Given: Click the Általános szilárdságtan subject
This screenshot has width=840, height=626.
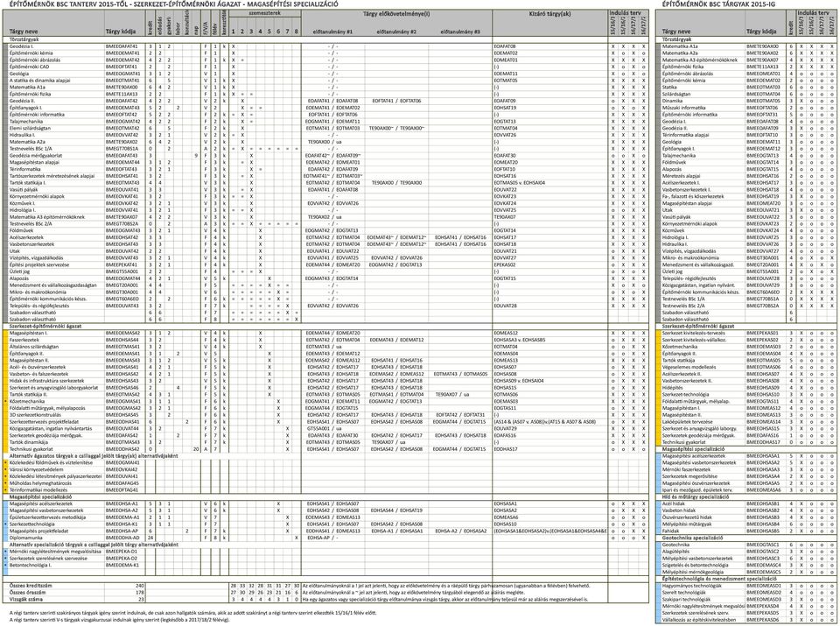Looking at the screenshot, I should 34,348.
